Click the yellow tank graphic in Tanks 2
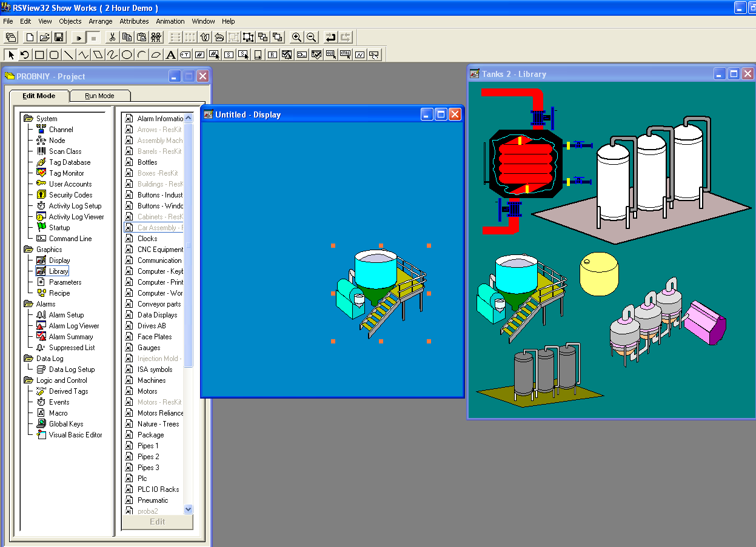The height and width of the screenshot is (547, 756). tap(598, 274)
